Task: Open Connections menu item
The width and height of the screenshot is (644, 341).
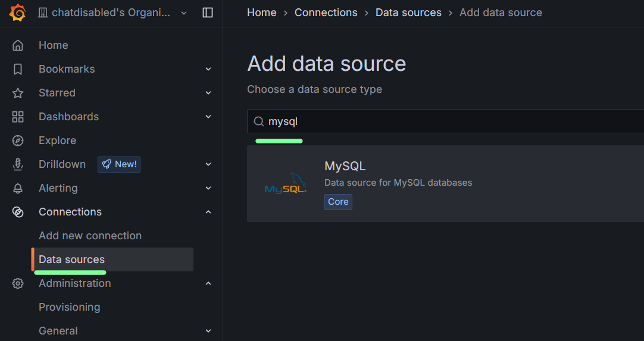Action: [x=70, y=212]
